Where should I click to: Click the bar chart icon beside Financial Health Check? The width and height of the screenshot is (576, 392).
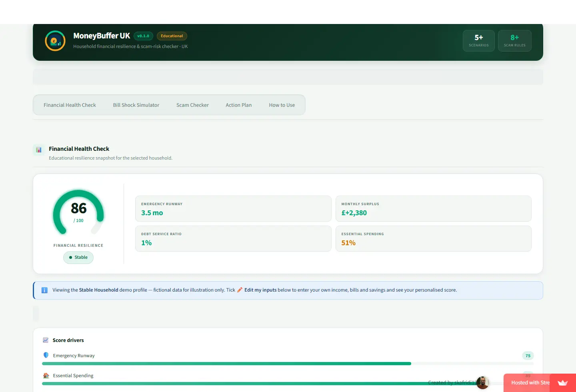click(39, 150)
